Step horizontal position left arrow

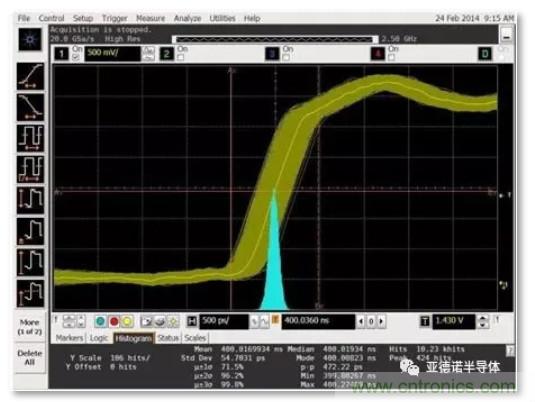[x=361, y=321]
